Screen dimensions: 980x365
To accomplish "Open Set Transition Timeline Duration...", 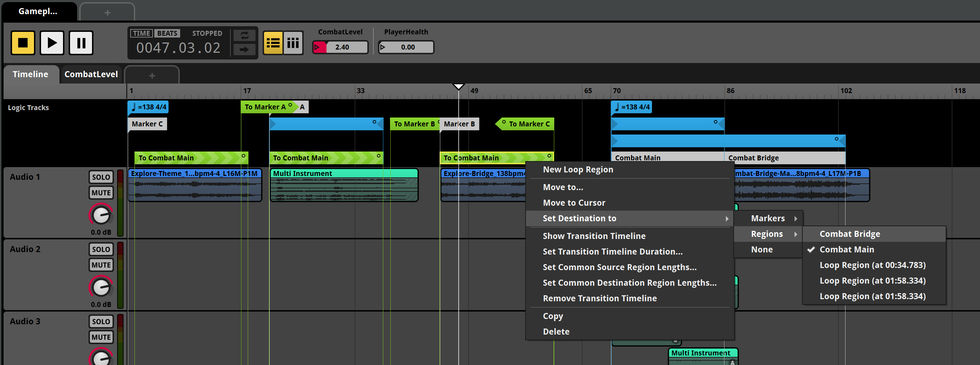I will click(x=630, y=252).
